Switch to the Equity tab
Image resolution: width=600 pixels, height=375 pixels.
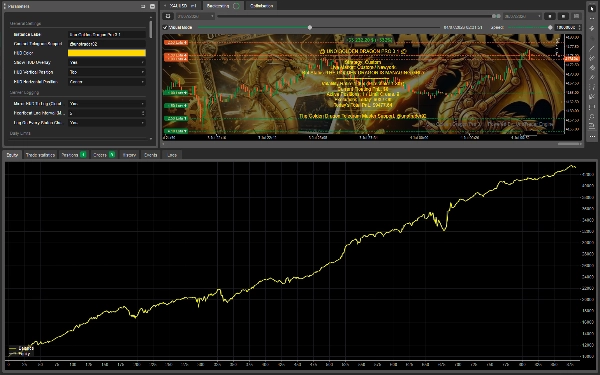point(12,155)
